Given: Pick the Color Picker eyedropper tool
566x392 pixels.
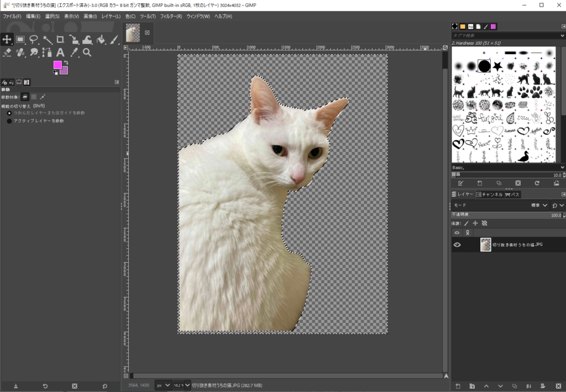Looking at the screenshot, I should tap(74, 52).
